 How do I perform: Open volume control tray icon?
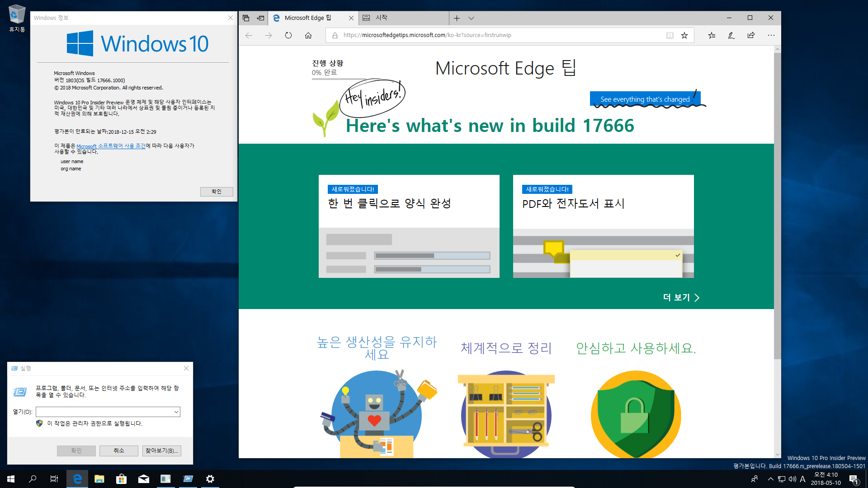[x=792, y=479]
